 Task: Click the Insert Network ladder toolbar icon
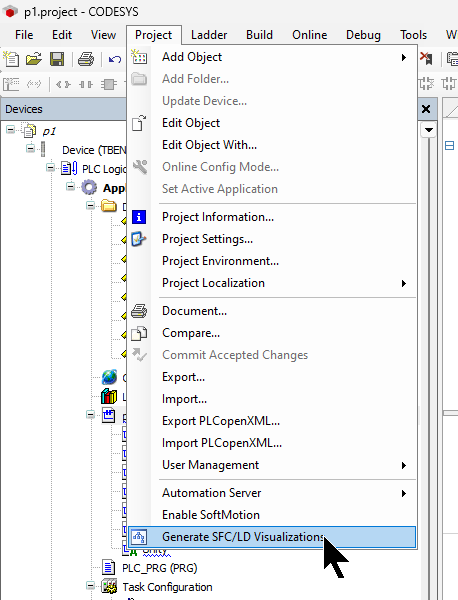[11, 84]
